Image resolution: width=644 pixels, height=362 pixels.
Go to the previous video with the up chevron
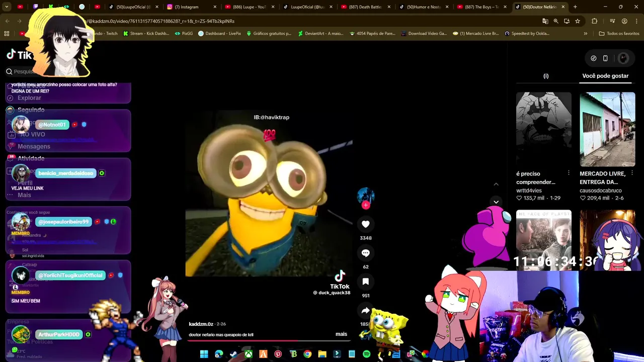pos(496,185)
